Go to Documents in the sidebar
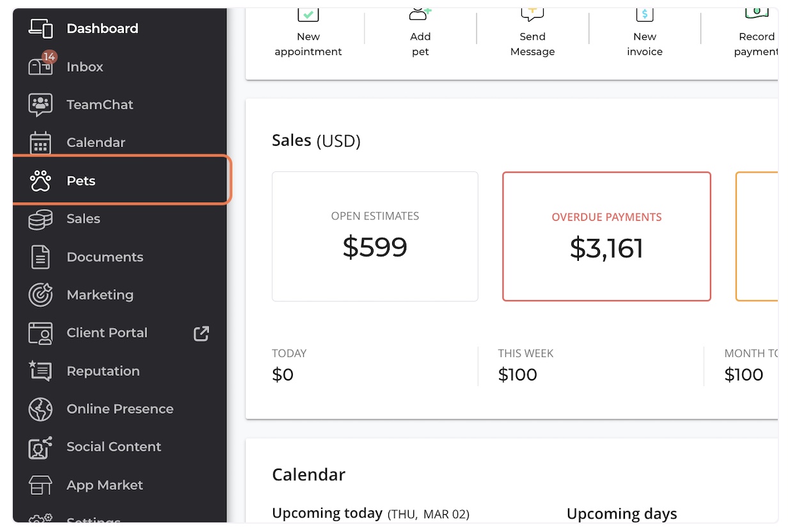 click(104, 257)
